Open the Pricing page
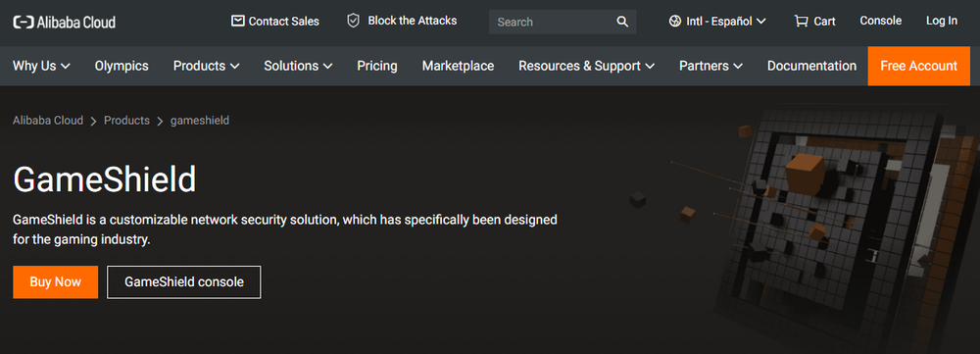The height and width of the screenshot is (354, 980). [x=377, y=66]
